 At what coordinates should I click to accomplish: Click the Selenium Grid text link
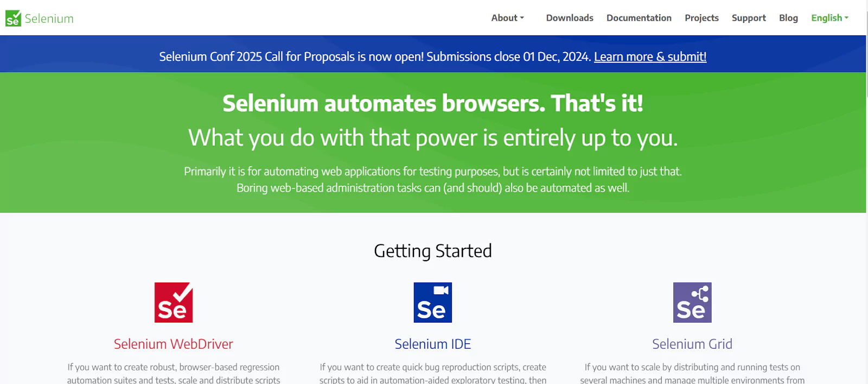pos(692,344)
